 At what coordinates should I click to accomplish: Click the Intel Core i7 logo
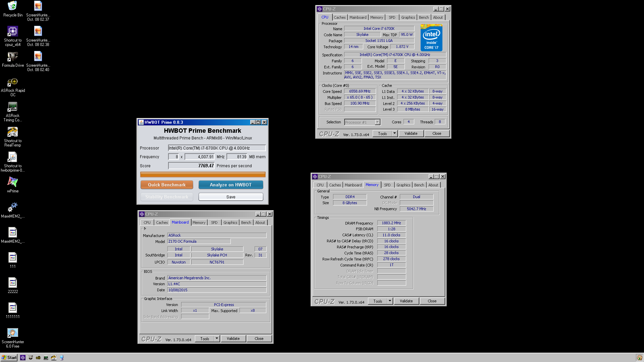pos(431,38)
